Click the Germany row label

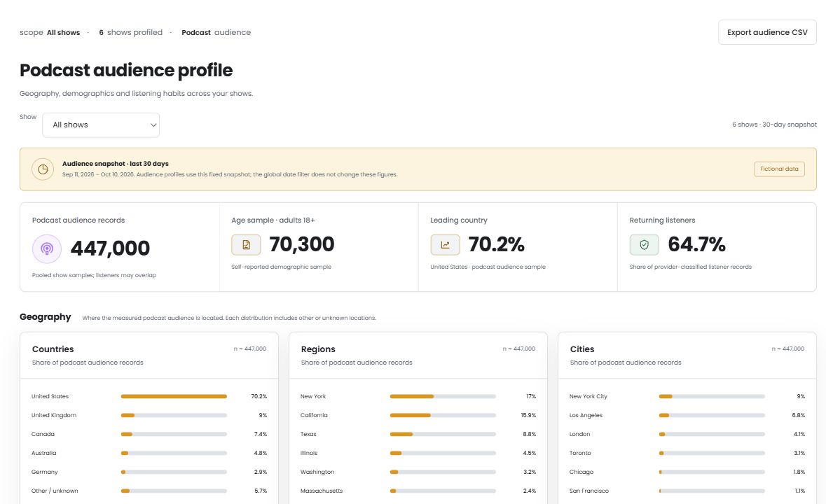pyautogui.click(x=44, y=472)
